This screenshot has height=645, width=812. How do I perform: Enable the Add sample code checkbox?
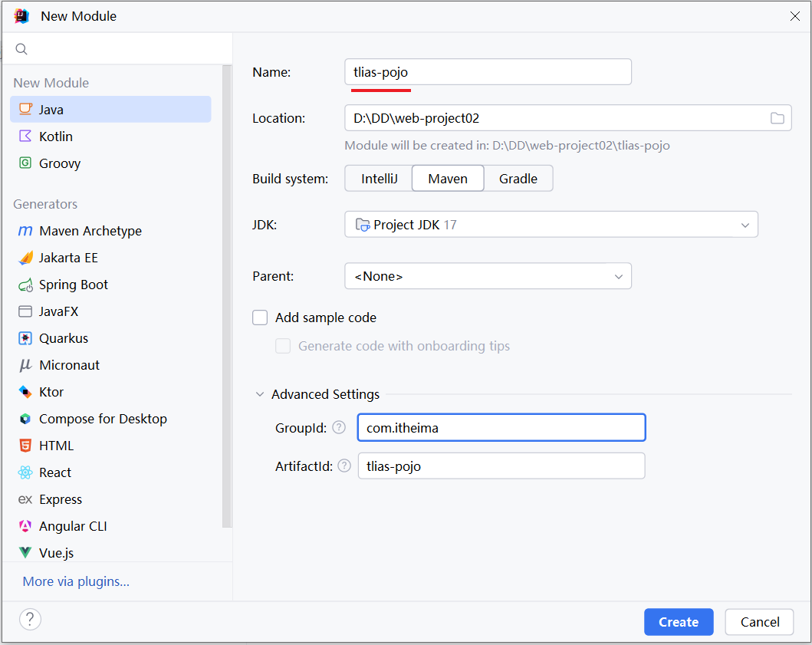pos(260,318)
